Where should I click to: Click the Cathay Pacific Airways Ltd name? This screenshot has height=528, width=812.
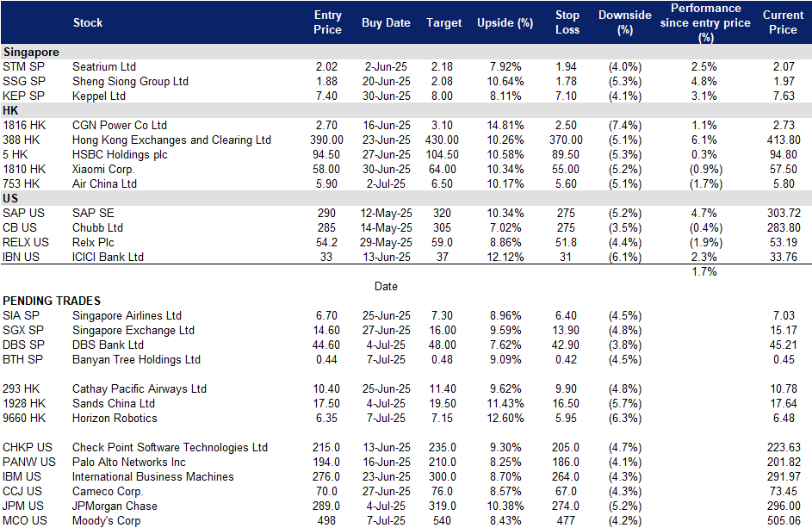(x=139, y=388)
